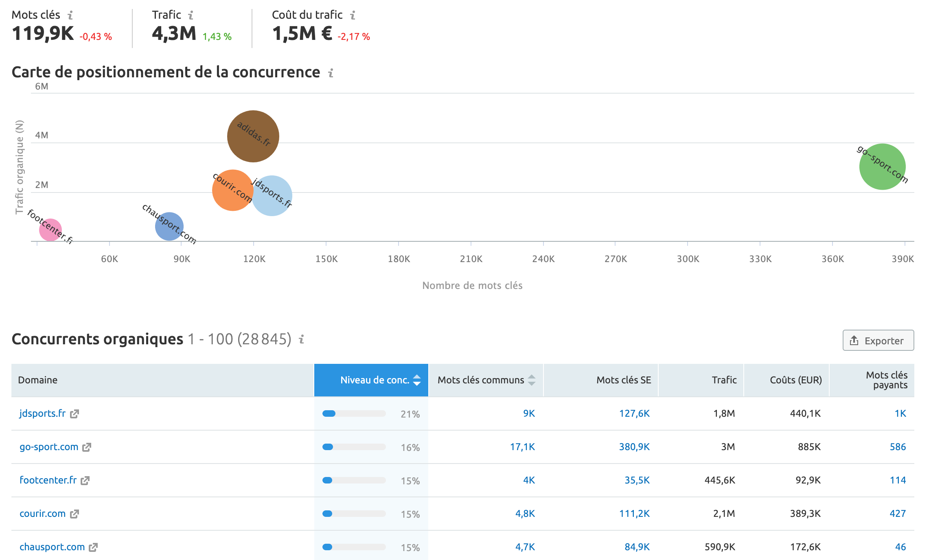Sort by Niveau de conc. column
Screen dimensions: 942x560
371,380
